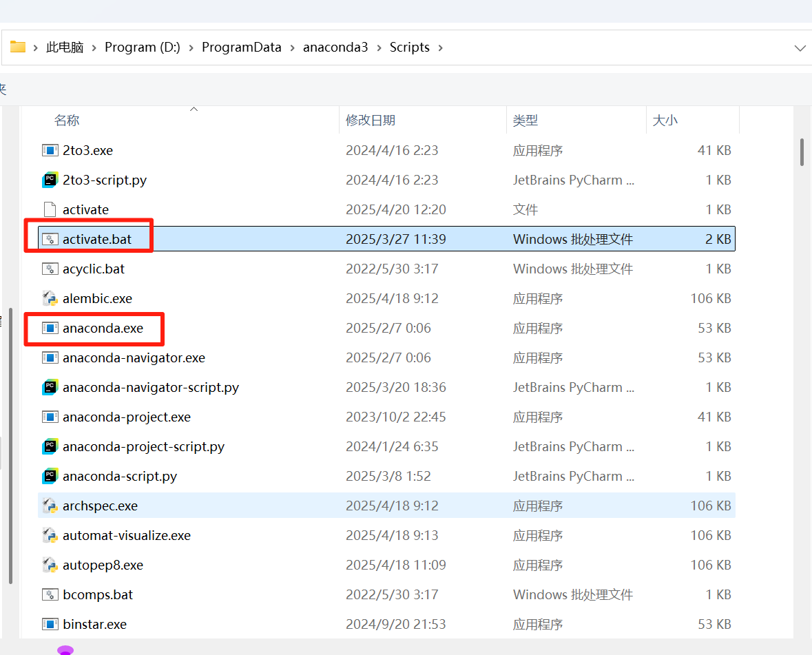
Task: Go to ProgramData in the breadcrumb
Action: pos(241,47)
